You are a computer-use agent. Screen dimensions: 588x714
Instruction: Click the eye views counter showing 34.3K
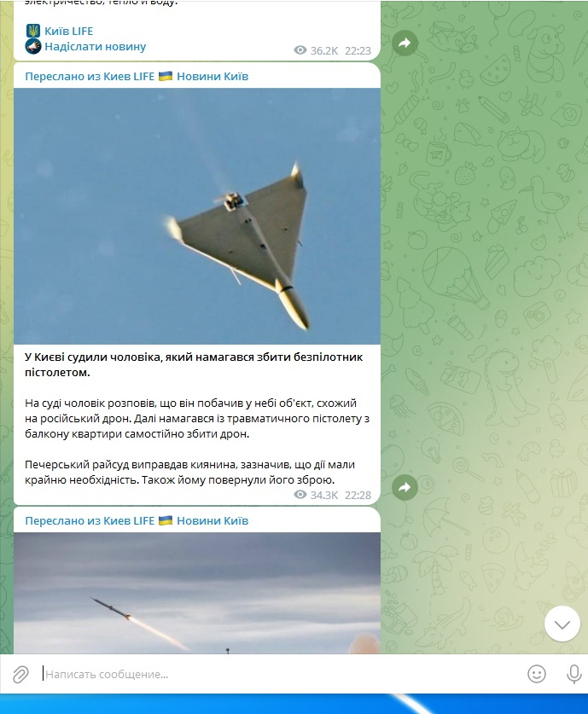tap(316, 495)
